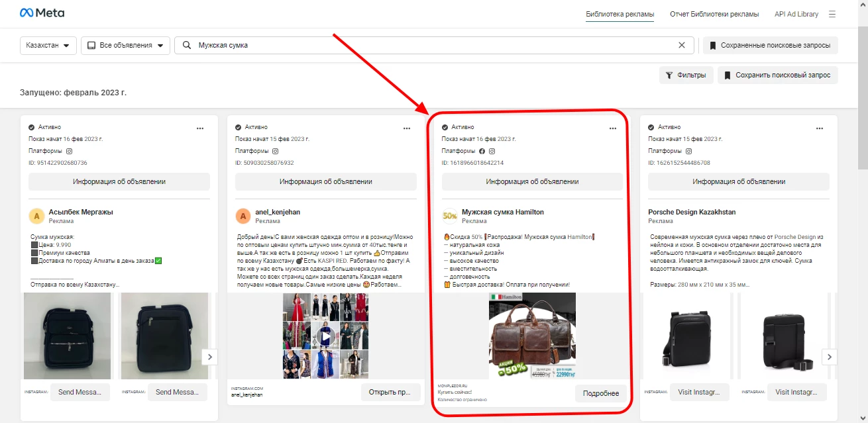The height and width of the screenshot is (423, 868).
Task: Click MONPLEZOR.RU text in Hamilton ad
Action: 453,385
